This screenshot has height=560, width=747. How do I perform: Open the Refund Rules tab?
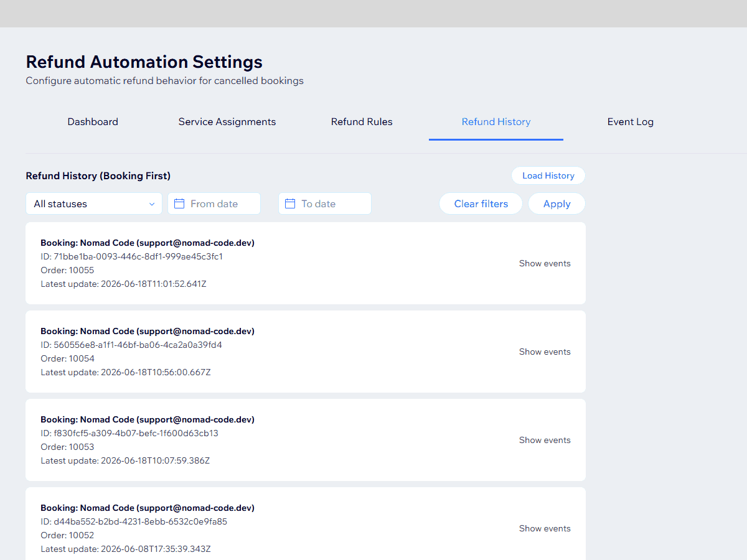tap(362, 122)
